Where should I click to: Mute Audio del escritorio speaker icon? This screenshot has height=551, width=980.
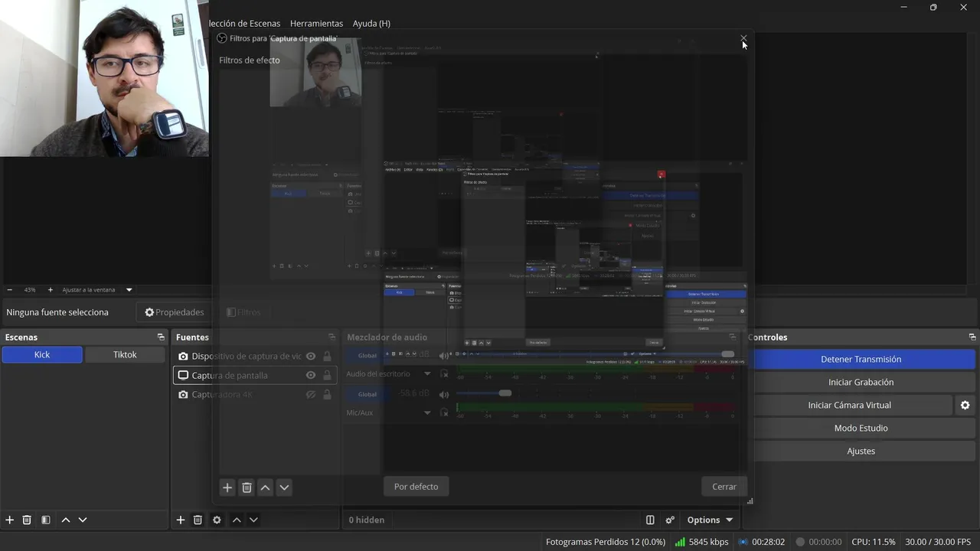(x=444, y=355)
